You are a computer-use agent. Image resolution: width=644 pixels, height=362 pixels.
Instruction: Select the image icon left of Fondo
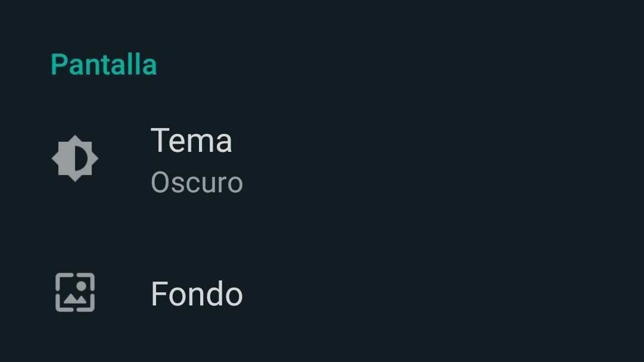click(75, 292)
